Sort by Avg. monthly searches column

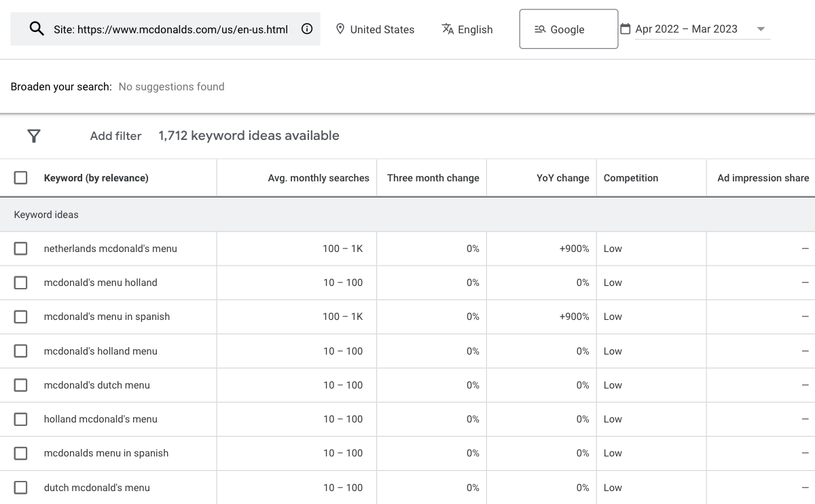(319, 178)
